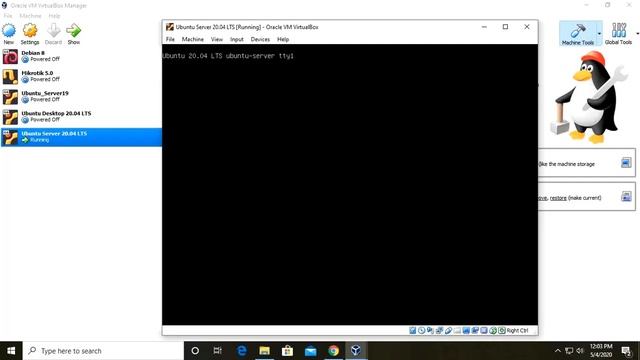The height and width of the screenshot is (360, 640).
Task: Show hidden tray icons chevron
Action: click(x=558, y=351)
